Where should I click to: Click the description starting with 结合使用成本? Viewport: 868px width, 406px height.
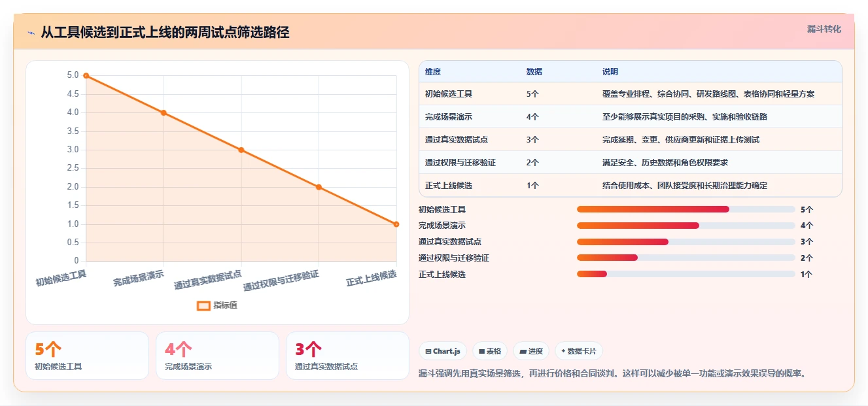685,186
